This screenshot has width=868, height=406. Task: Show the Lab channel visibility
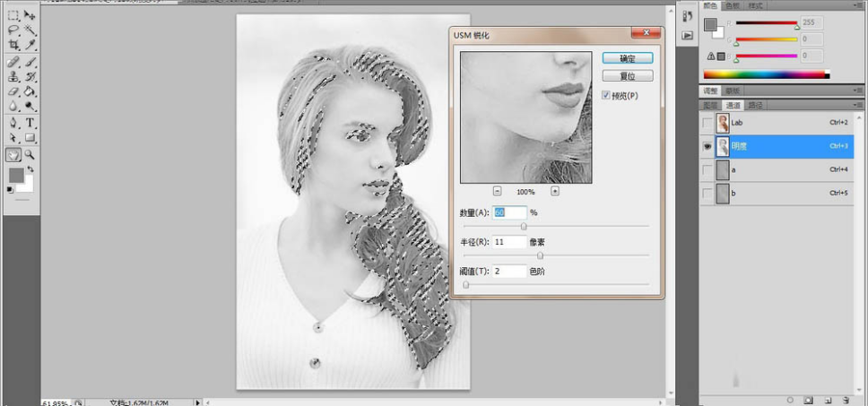[x=708, y=122]
